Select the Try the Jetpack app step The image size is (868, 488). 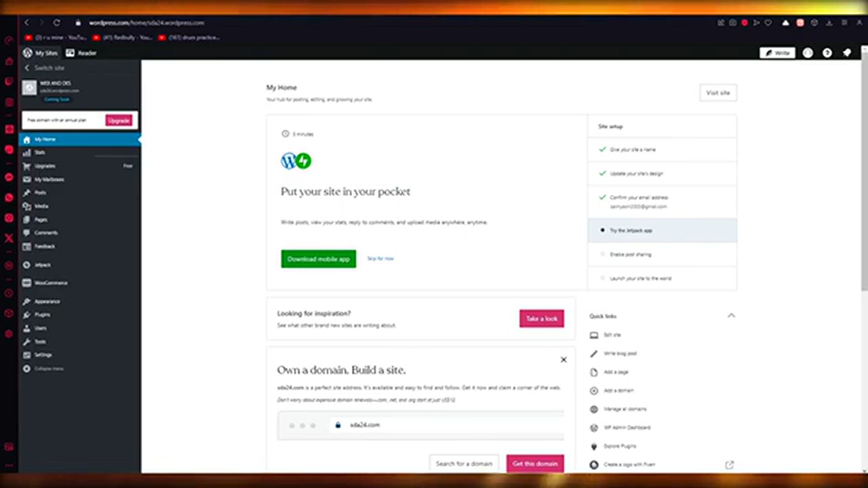click(662, 230)
